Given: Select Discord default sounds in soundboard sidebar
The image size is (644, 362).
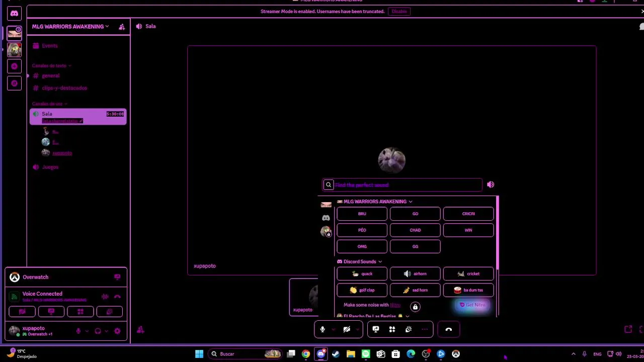Looking at the screenshot, I should click(x=326, y=218).
